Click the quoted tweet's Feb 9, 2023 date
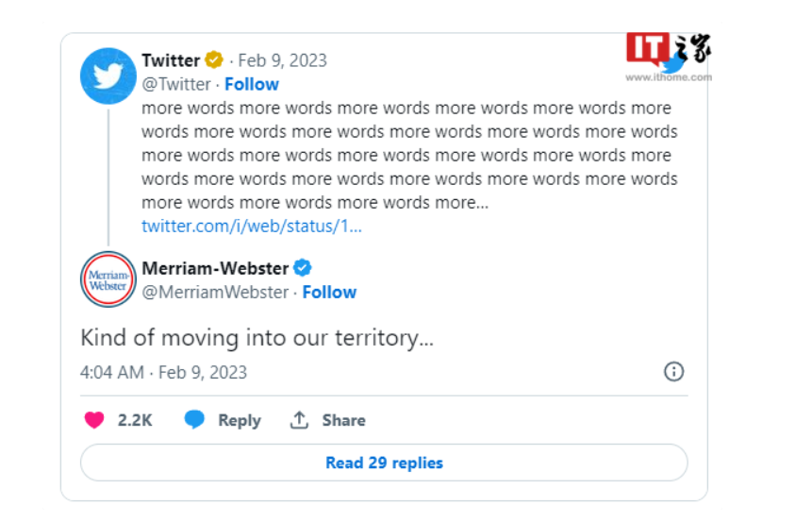 point(283,60)
